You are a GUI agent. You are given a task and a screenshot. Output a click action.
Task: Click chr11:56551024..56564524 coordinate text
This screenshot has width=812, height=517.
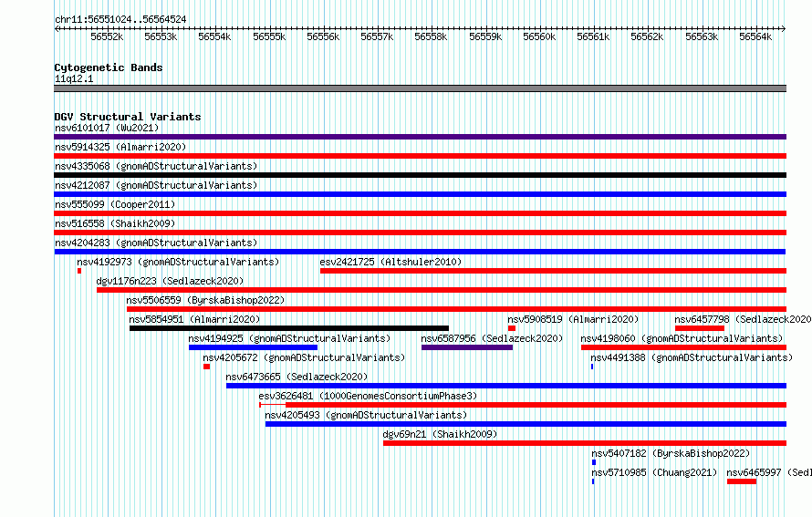120,19
